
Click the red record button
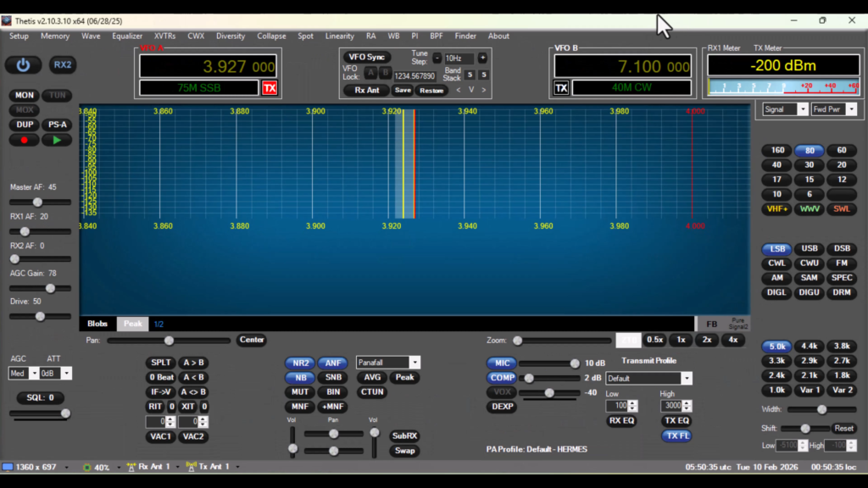click(24, 140)
